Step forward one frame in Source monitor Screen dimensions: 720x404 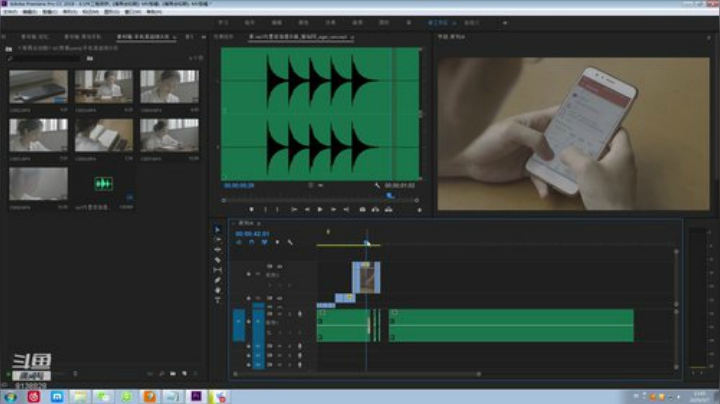tap(333, 210)
